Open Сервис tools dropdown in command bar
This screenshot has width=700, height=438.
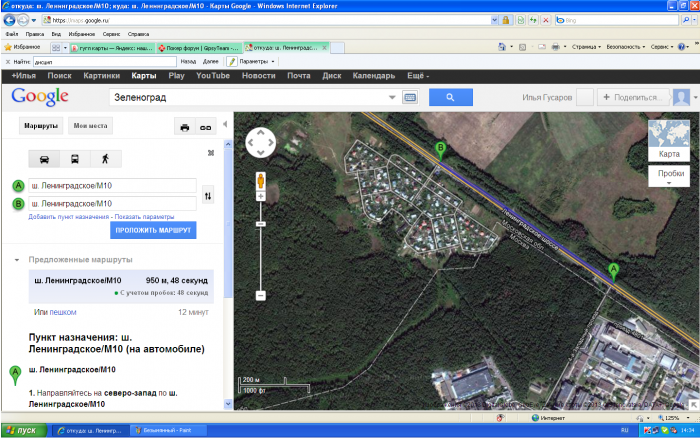pyautogui.click(x=662, y=47)
